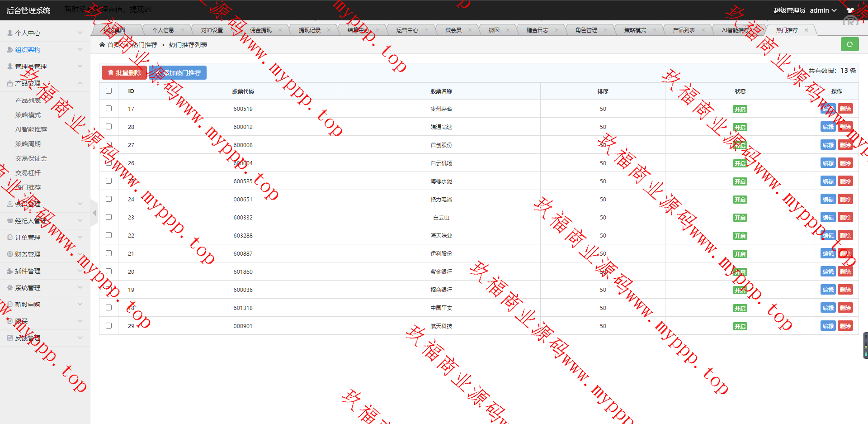Click the 添加热门推荐 button

click(178, 73)
